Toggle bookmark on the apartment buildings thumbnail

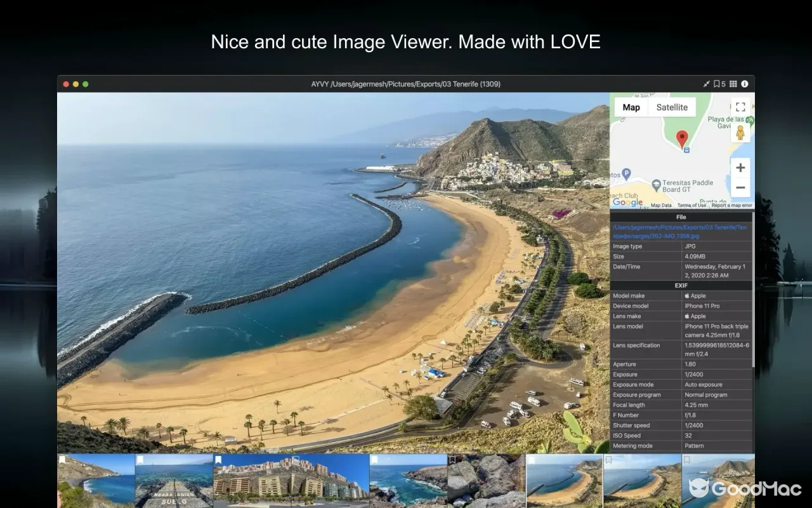218,459
